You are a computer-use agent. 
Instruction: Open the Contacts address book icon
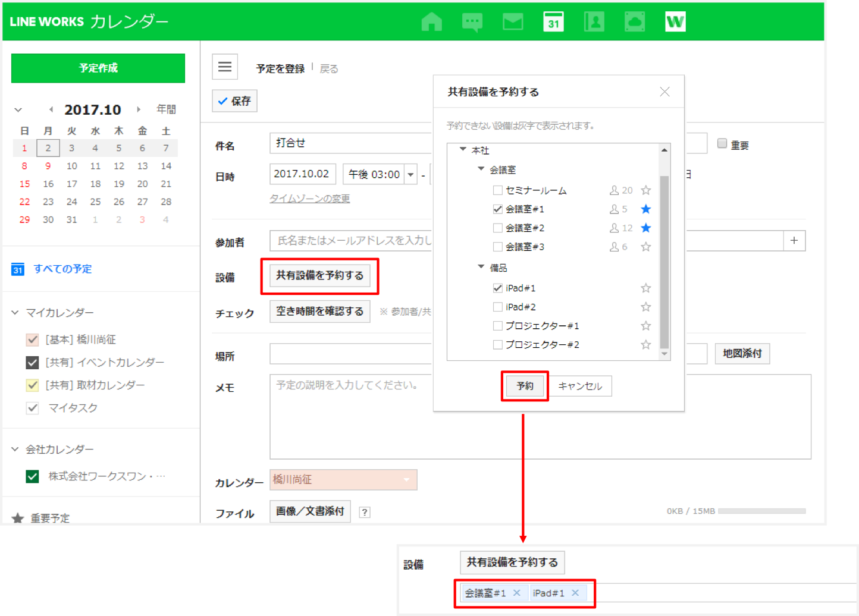594,22
